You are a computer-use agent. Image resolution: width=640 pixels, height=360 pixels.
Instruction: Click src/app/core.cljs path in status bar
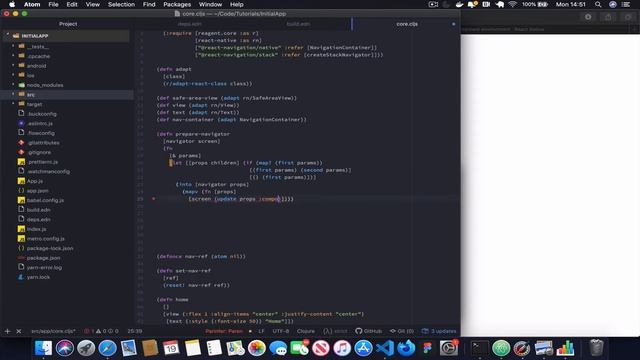click(x=53, y=331)
